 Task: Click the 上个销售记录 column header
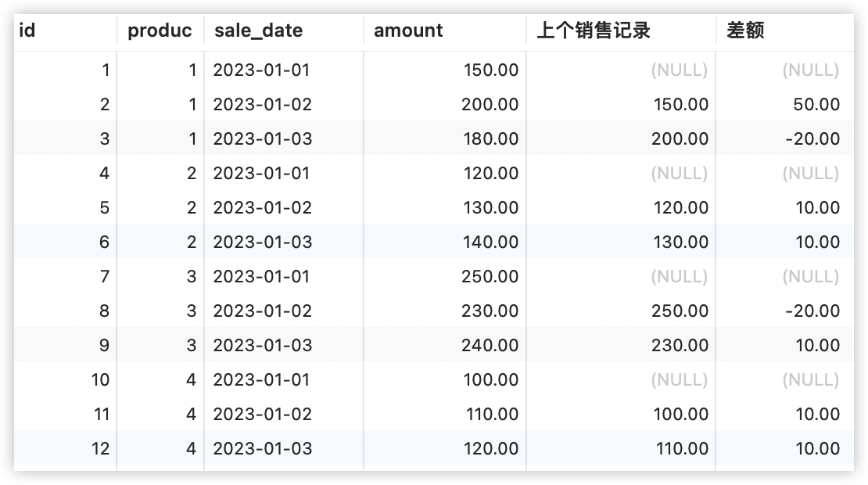pyautogui.click(x=594, y=31)
